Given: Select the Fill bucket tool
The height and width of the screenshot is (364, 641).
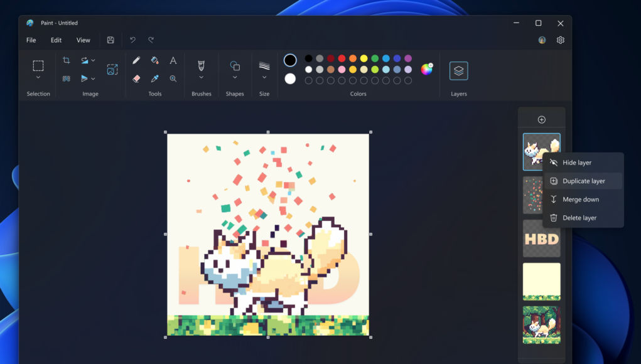Looking at the screenshot, I should [x=154, y=60].
